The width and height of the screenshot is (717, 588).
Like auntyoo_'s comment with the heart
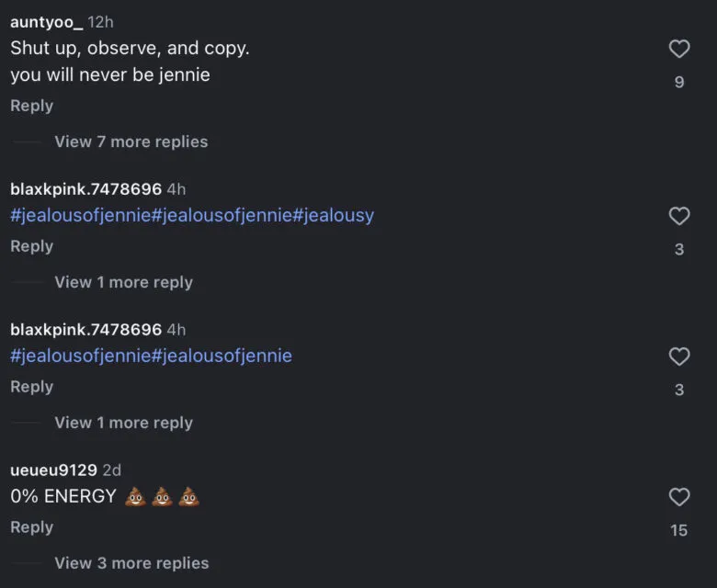coord(678,50)
